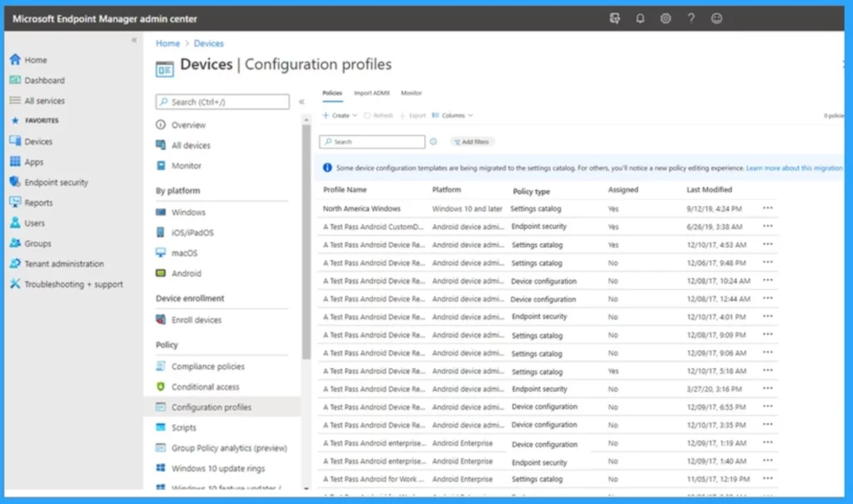Click the Add filters button
Viewport: 853px width, 504px height.
[471, 142]
